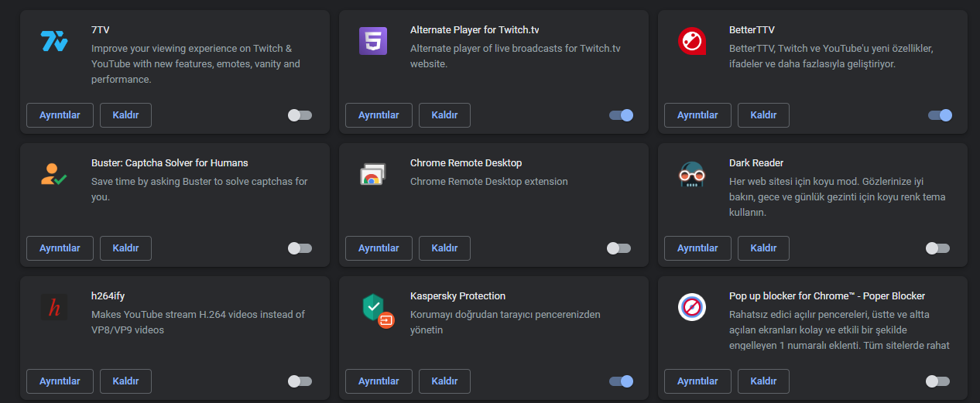This screenshot has height=403, width=980.
Task: Open Ayrıntılar for Poper Blocker
Action: pos(697,381)
